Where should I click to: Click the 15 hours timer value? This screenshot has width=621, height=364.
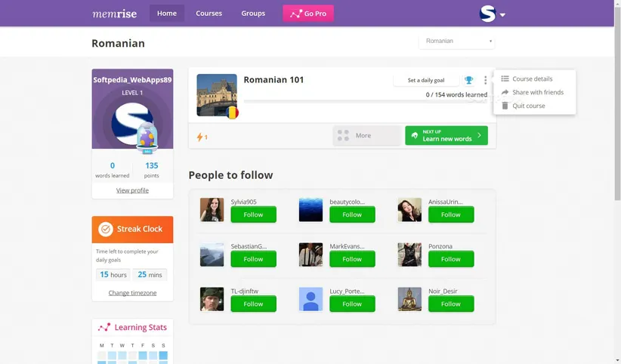coord(113,274)
